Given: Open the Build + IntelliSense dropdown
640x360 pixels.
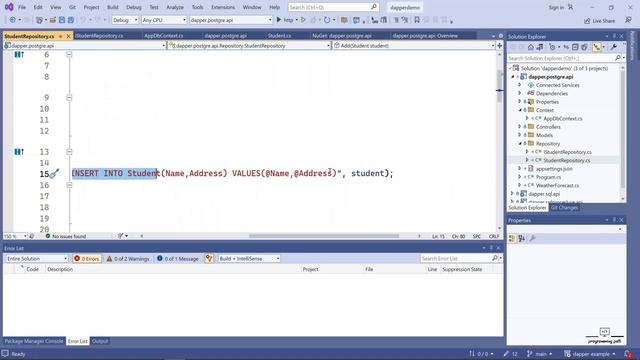Looking at the screenshot, I should (249, 259).
